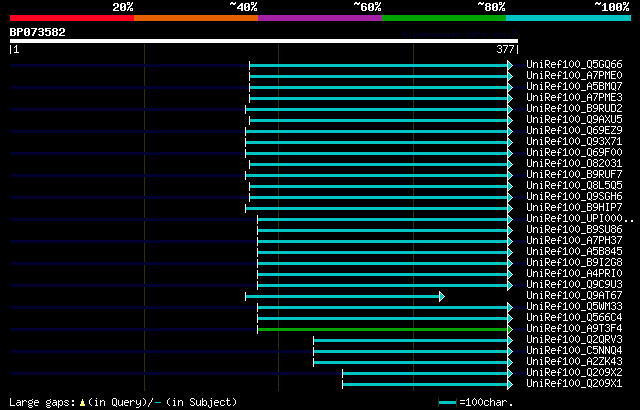Select the UniRef100_A5BMQ7 label
Image resolution: width=640 pixels, height=410 pixels.
pos(574,86)
